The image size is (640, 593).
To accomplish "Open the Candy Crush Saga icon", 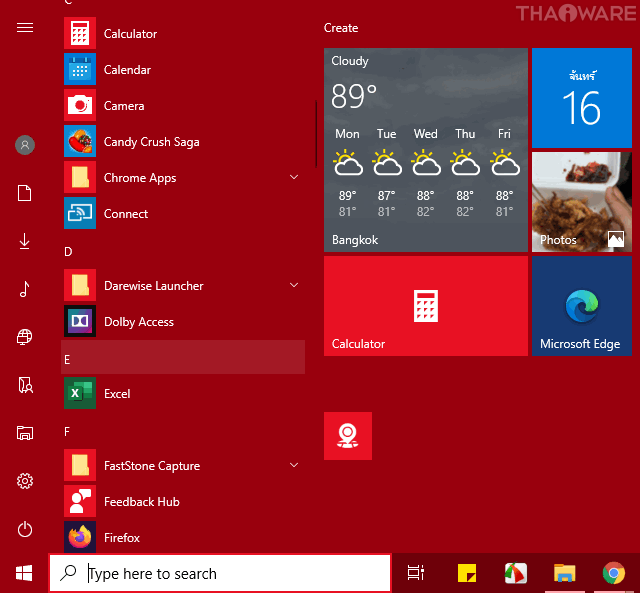I will (x=80, y=141).
